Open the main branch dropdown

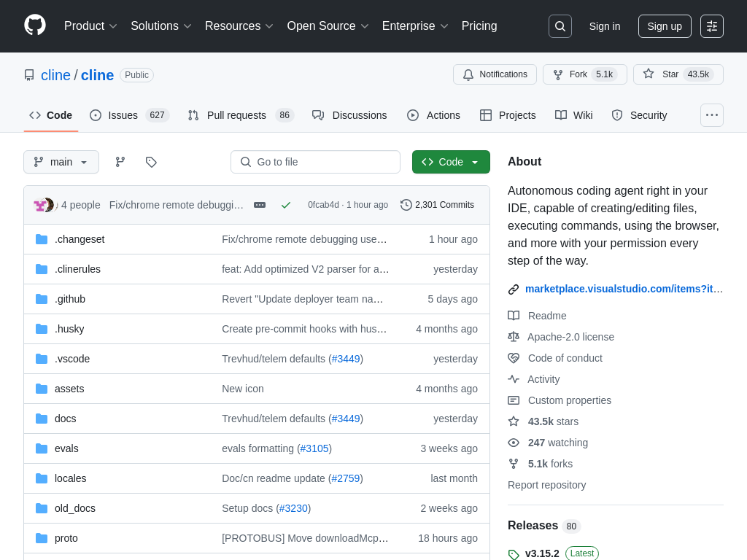tap(61, 162)
